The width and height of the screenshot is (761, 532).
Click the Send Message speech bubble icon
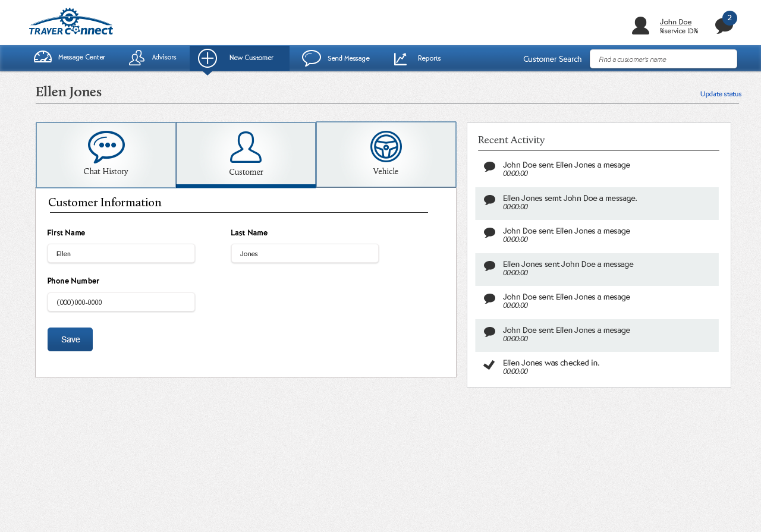tap(312, 58)
